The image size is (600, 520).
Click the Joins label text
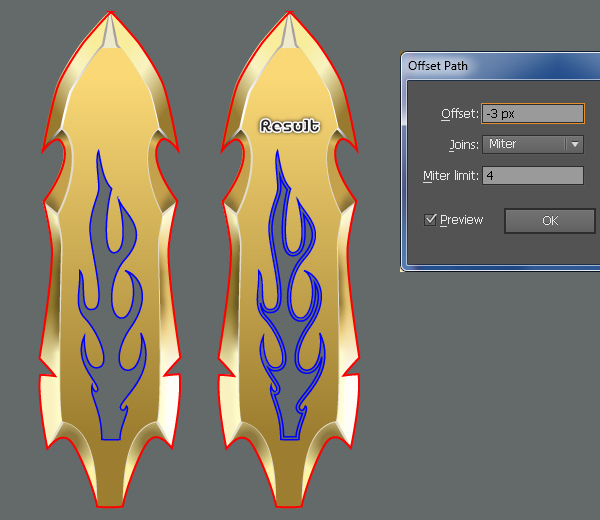(464, 145)
